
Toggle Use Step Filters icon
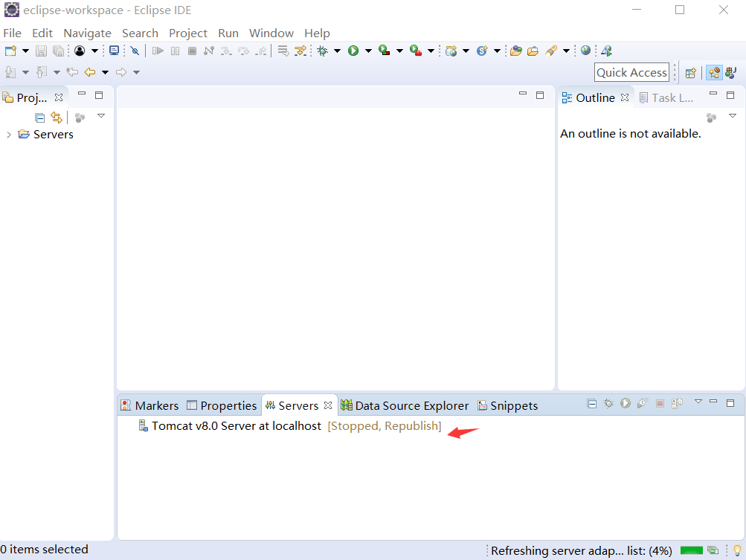[x=300, y=51]
